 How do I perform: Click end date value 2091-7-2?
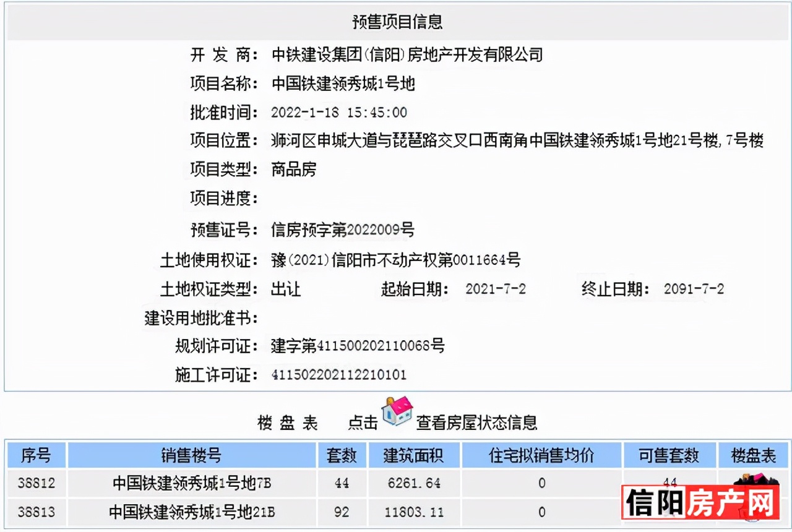[x=694, y=289]
